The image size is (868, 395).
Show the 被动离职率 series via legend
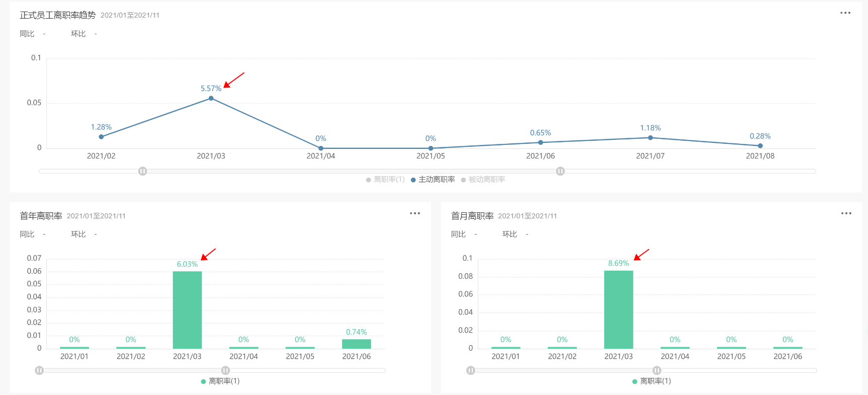point(483,180)
